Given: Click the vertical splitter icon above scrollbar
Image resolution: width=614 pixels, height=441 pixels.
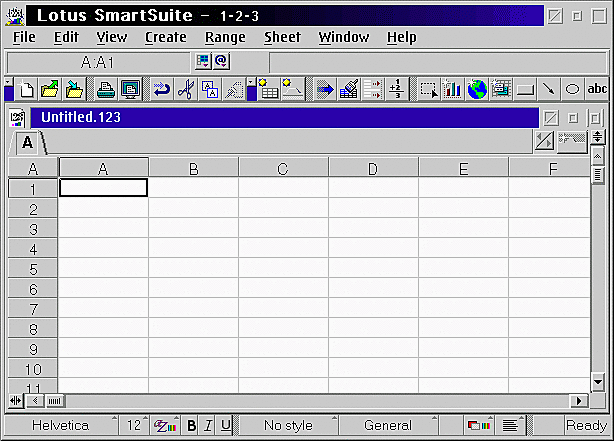Looking at the screenshot, I should tap(598, 137).
